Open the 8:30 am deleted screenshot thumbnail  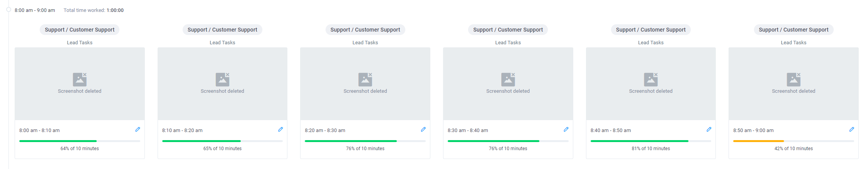(508, 84)
